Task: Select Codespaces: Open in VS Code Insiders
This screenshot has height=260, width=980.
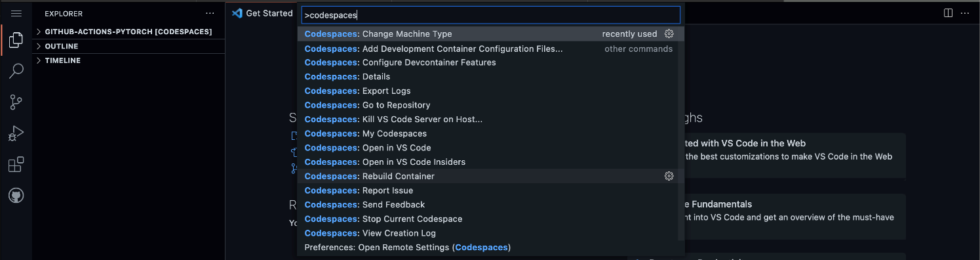Action: (490, 162)
